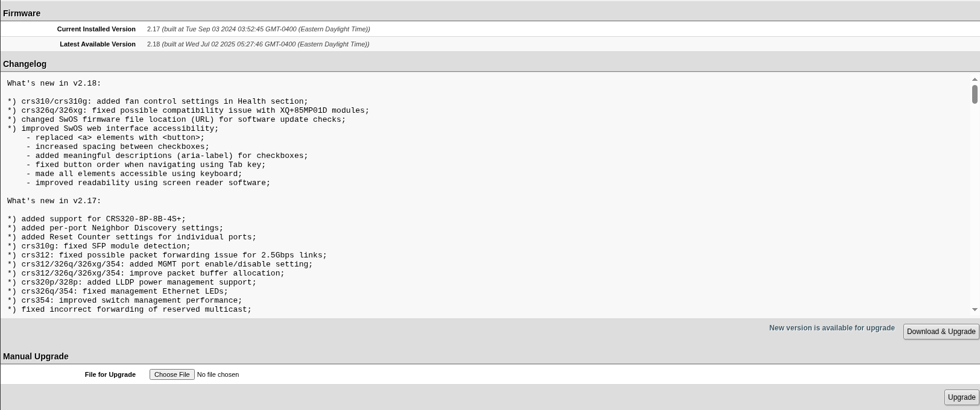The width and height of the screenshot is (980, 410).
Task: Click the 'per-port Neighbor Discovery settings' line
Action: pos(115,228)
